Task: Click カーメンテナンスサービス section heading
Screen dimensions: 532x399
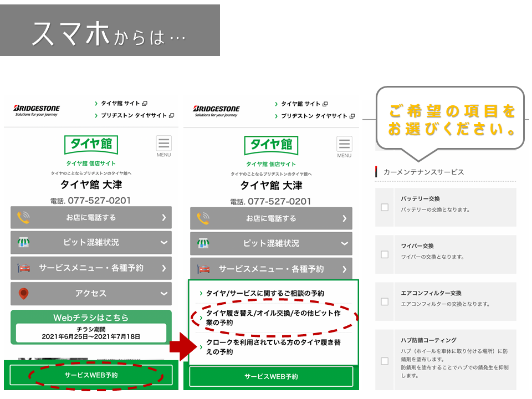Action: [x=423, y=172]
